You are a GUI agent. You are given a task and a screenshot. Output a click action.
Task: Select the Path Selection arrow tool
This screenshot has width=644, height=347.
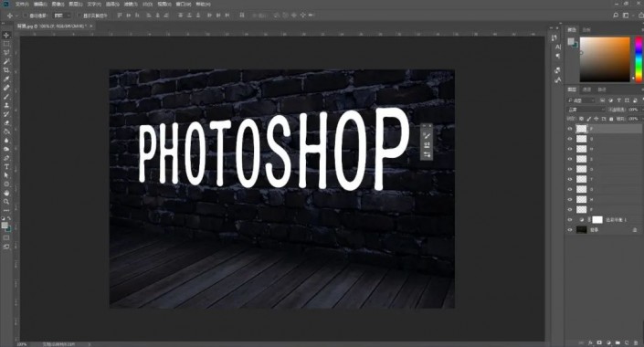(6, 175)
